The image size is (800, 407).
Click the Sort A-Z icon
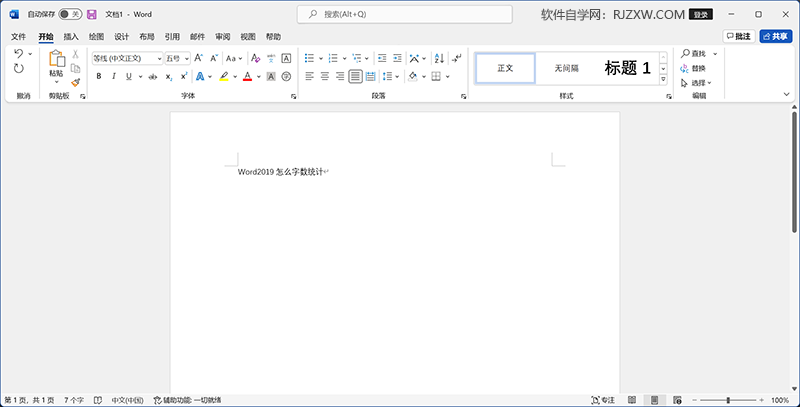pos(439,58)
